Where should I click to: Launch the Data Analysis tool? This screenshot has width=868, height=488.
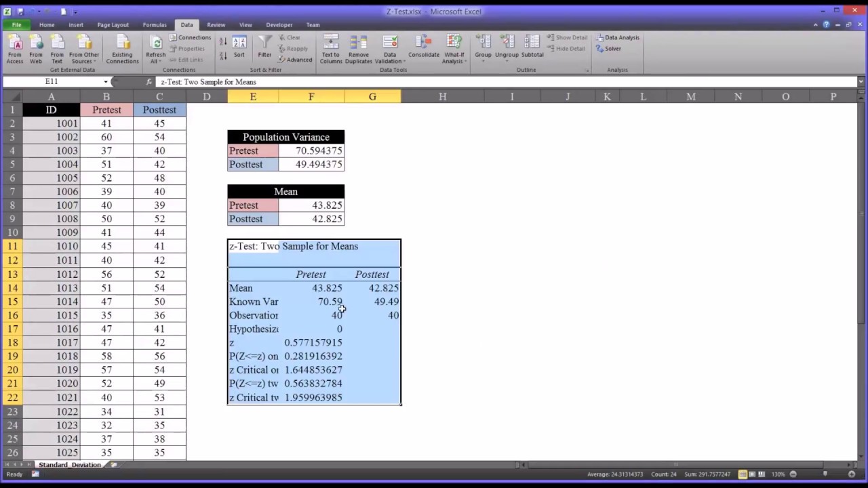617,38
